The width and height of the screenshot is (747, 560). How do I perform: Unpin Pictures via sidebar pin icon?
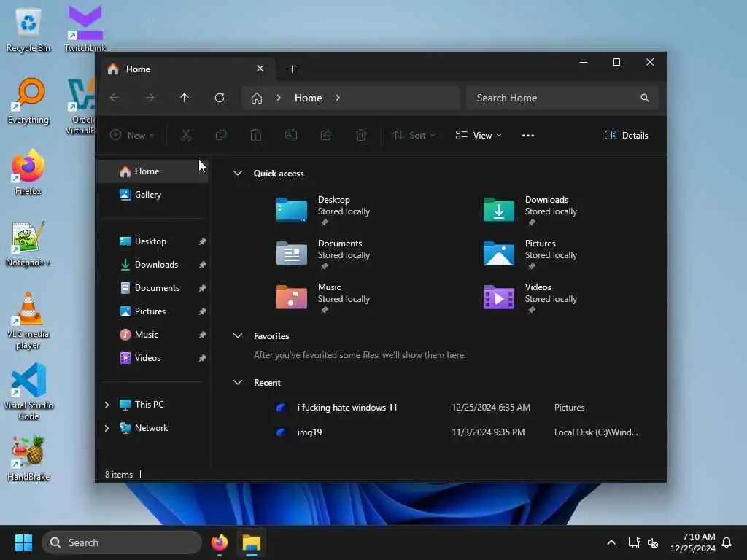coord(203,311)
